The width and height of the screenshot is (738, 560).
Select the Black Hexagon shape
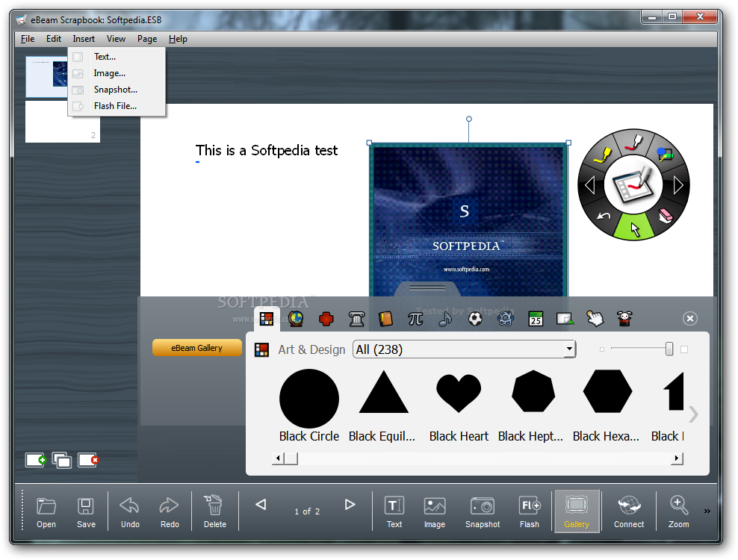[x=607, y=391]
